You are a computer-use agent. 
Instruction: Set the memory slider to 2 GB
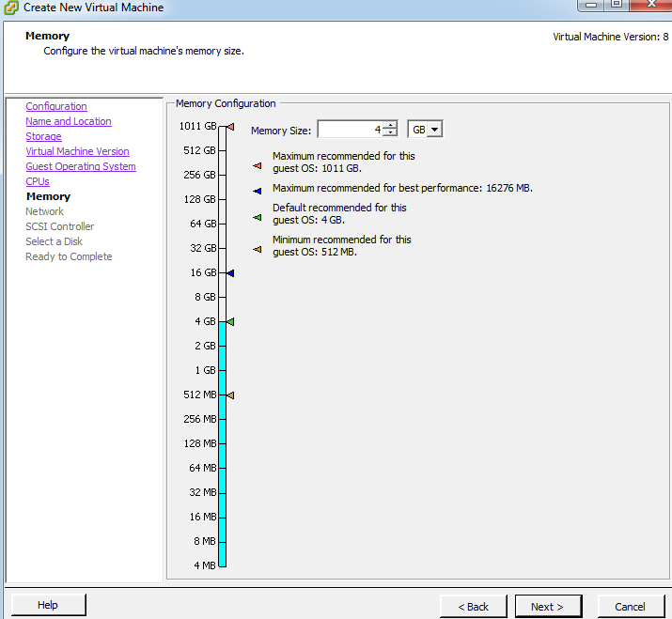point(222,346)
